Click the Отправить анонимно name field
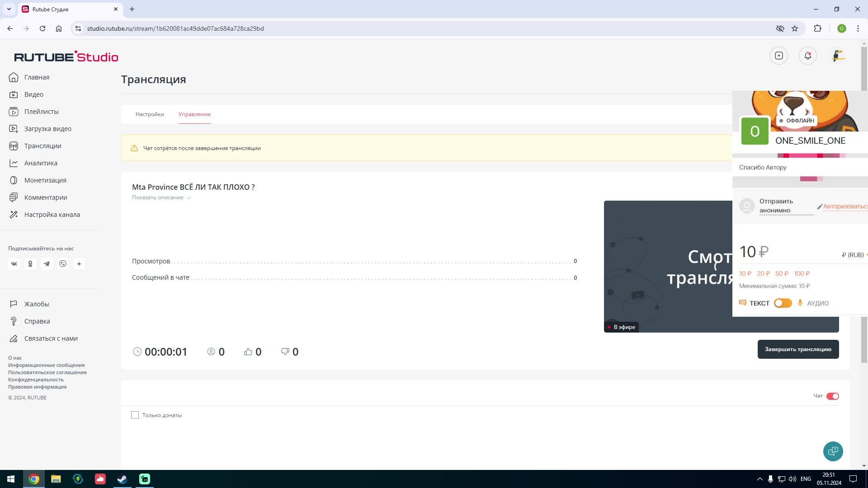Viewport: 868px width, 488px height. (786, 206)
